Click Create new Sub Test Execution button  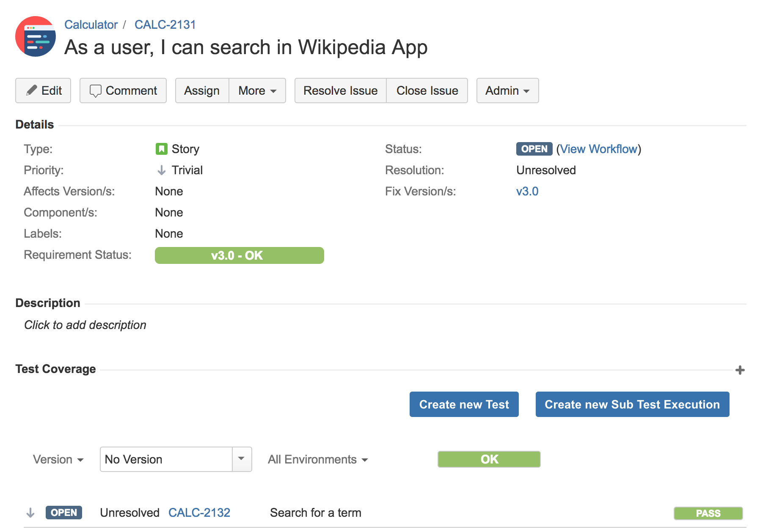633,404
